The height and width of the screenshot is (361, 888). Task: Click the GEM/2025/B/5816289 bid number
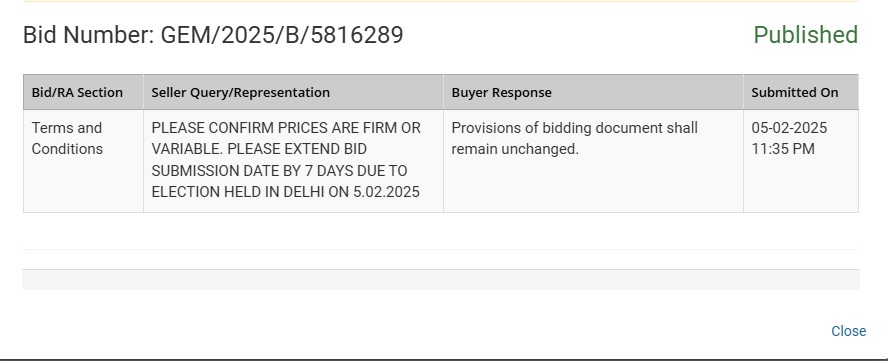coord(282,35)
